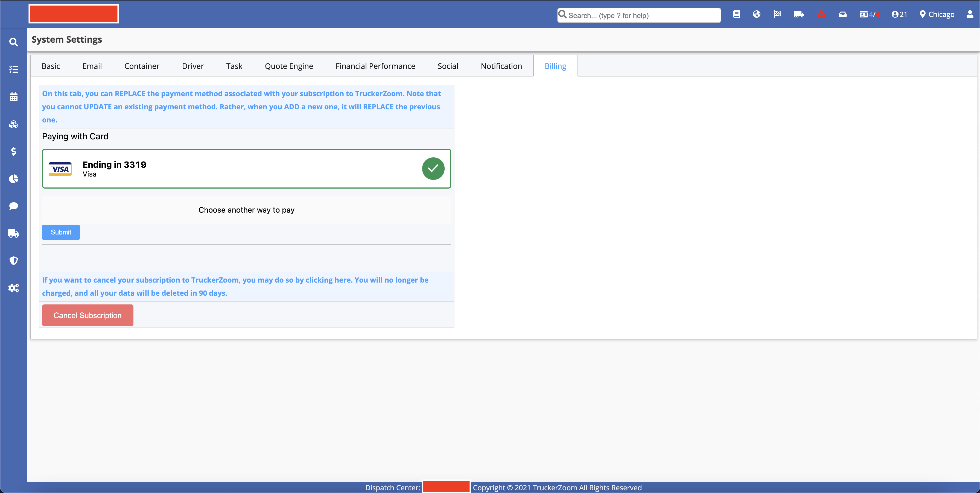
Task: Open the chat bubble sidebar icon
Action: pyautogui.click(x=14, y=206)
